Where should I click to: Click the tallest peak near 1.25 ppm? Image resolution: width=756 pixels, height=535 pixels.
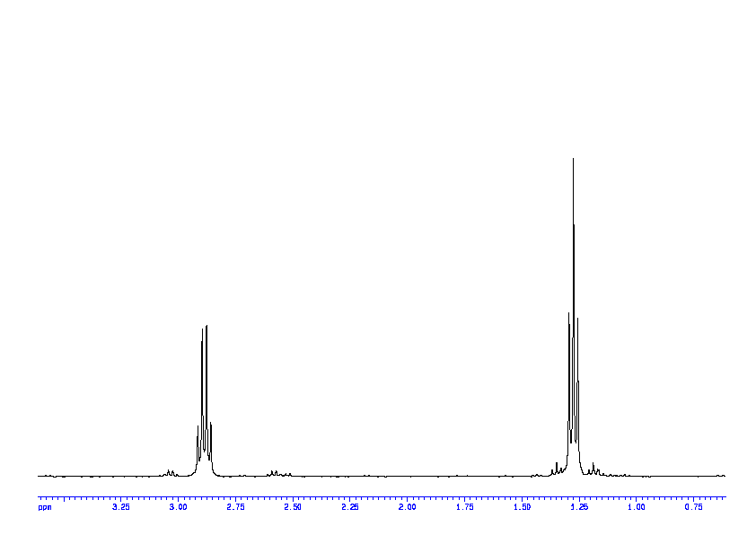tap(573, 316)
